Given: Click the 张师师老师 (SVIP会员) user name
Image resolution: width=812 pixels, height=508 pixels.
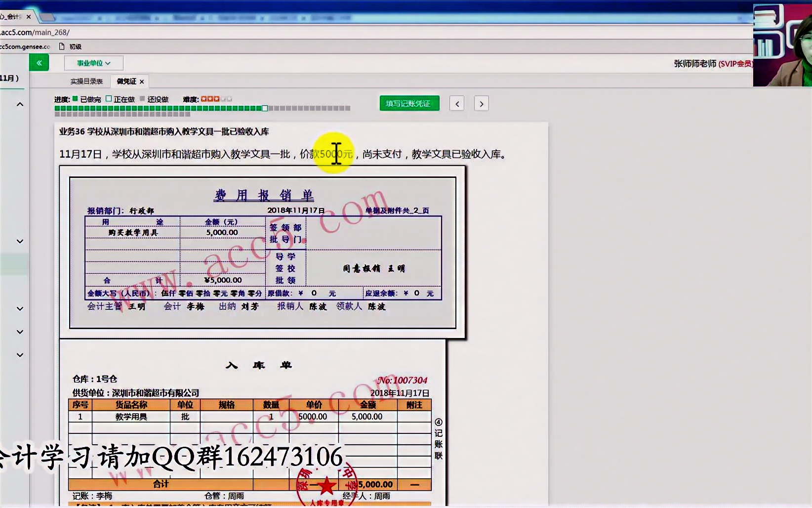Looking at the screenshot, I should tap(713, 64).
